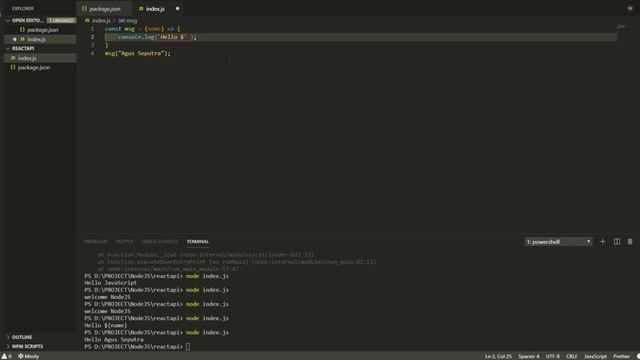The width and height of the screenshot is (640, 360).
Task: Click the warnings count in the status bar
Action: [7, 356]
